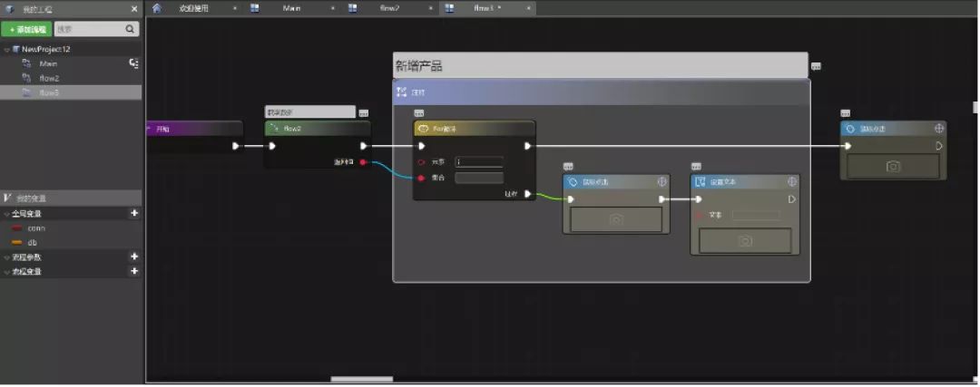
Task: Open the ellipsis menu above the 设置文本 node
Action: [696, 167]
